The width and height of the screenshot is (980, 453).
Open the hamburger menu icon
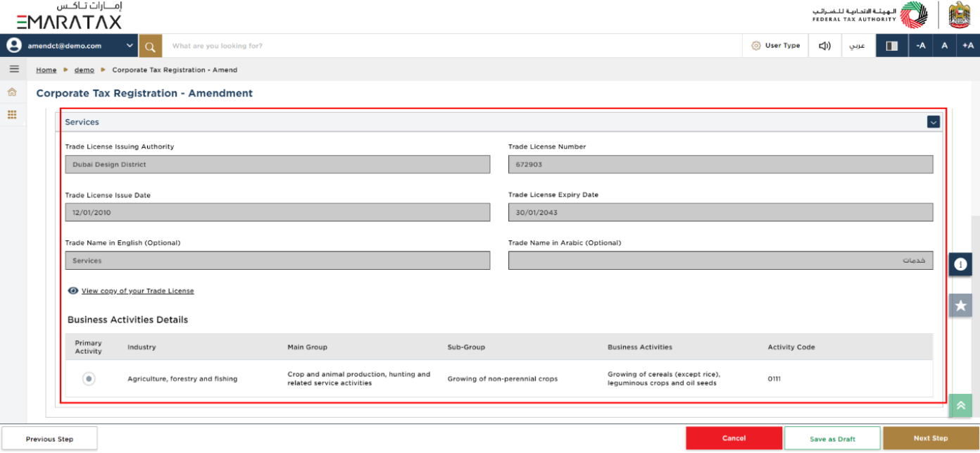coord(13,69)
